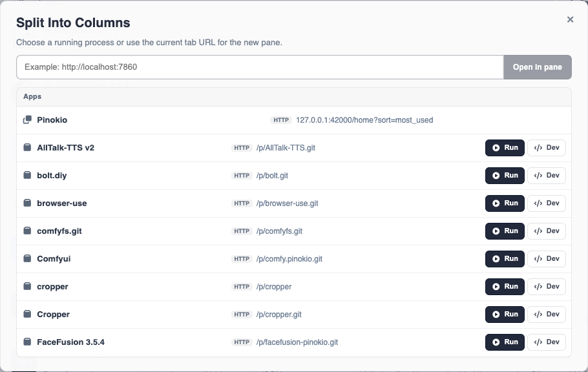Click the browser-use app icon
Screen dimensions: 588x372
pyautogui.click(x=27, y=203)
